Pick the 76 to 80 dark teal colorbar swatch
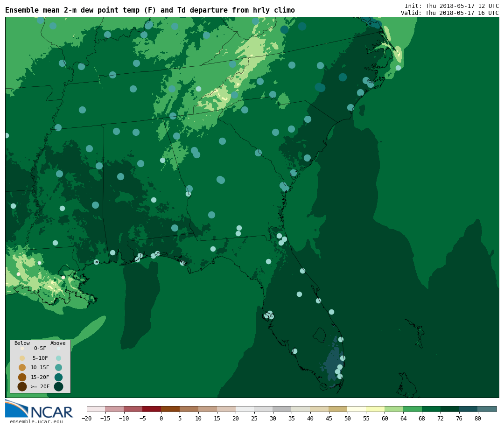 click(469, 409)
